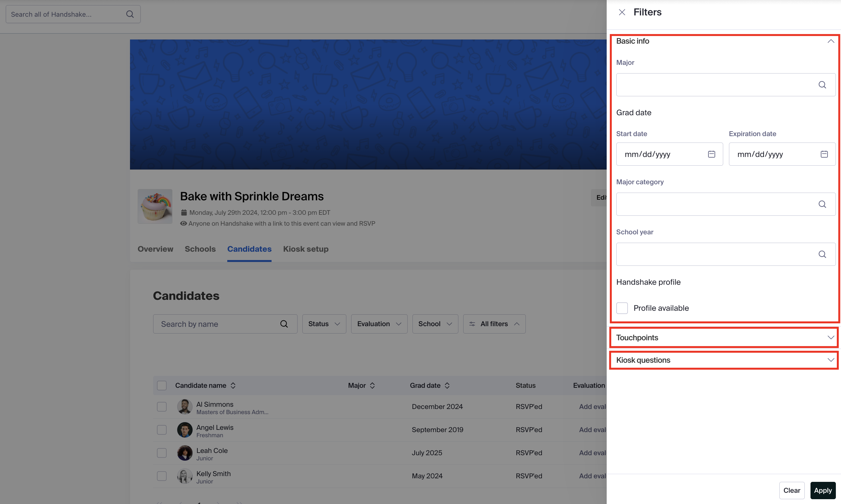Click the Search by name input
Image resolution: width=841 pixels, height=504 pixels.
pyautogui.click(x=225, y=324)
